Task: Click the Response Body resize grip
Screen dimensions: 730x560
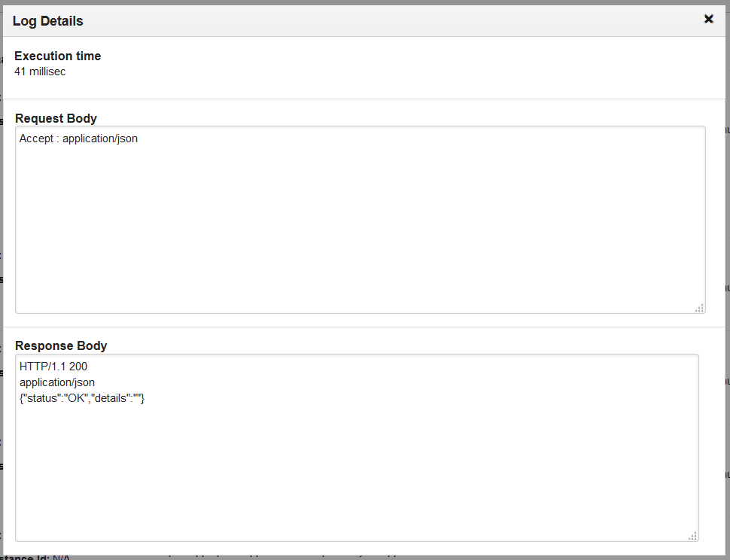Action: point(692,534)
